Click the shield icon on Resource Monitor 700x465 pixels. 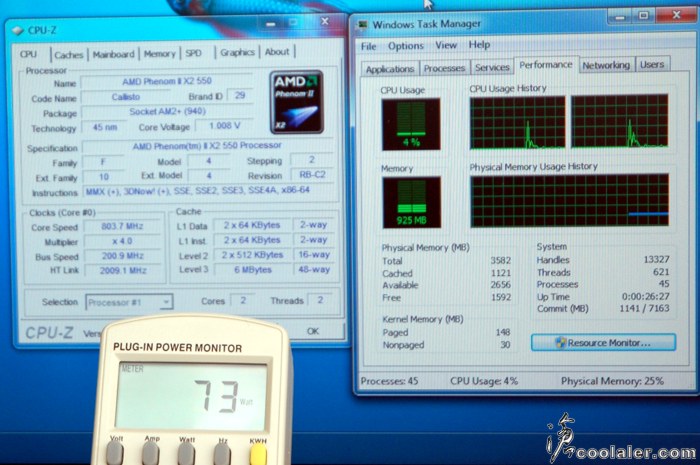[560, 343]
